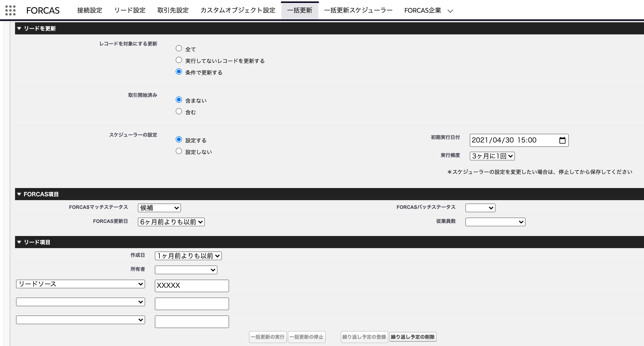This screenshot has height=346, width=644.
Task: Open the calendar picker on 初期実行日付
Action: [562, 140]
